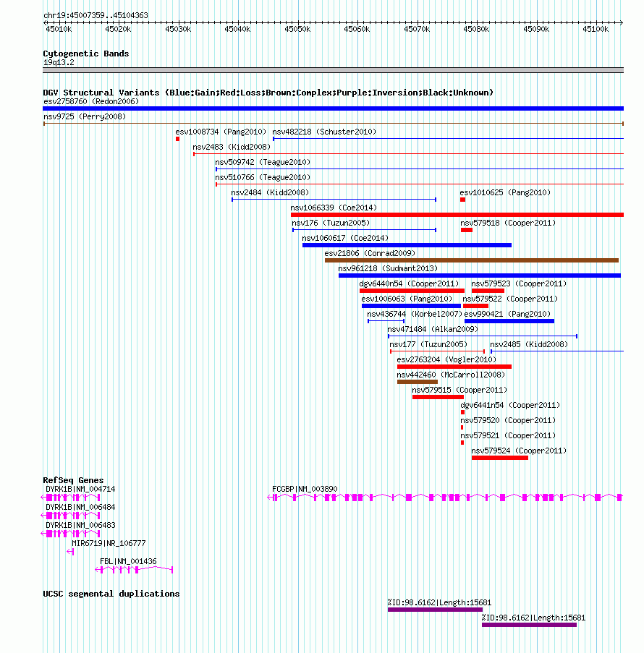Open the UCSC segmental duplications track title
The height and width of the screenshot is (653, 644).
(111, 594)
